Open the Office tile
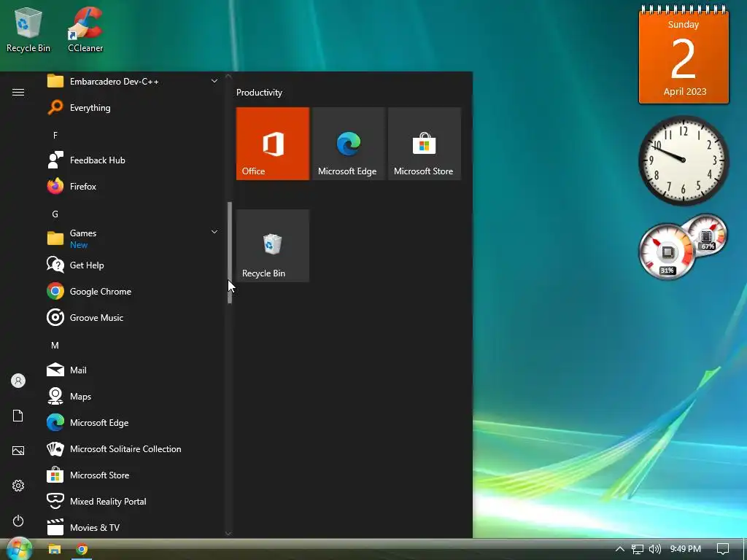Viewport: 747px width, 560px height. pos(273,144)
